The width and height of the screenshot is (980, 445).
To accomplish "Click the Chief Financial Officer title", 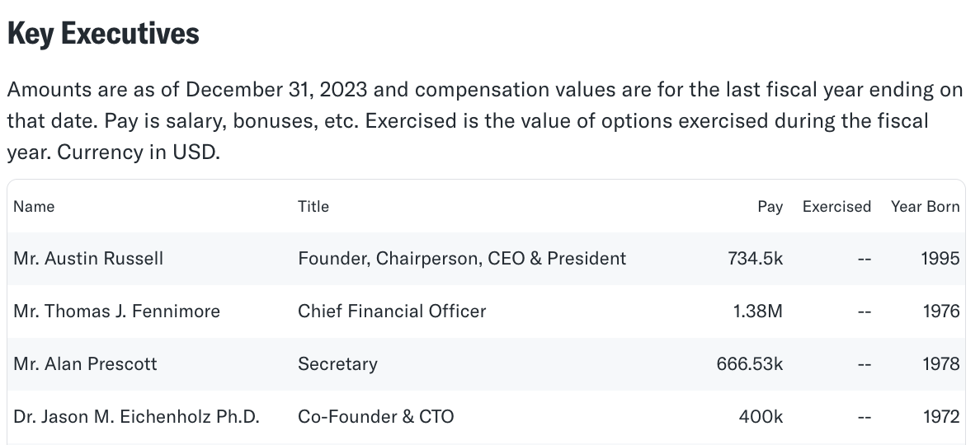I will click(x=392, y=311).
